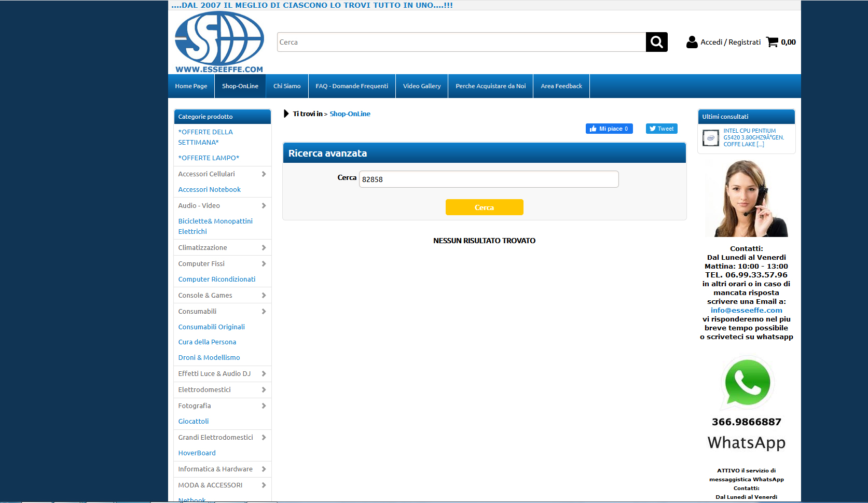
Task: Open INTEL CPU PENTIUM G5420 product link
Action: [754, 137]
